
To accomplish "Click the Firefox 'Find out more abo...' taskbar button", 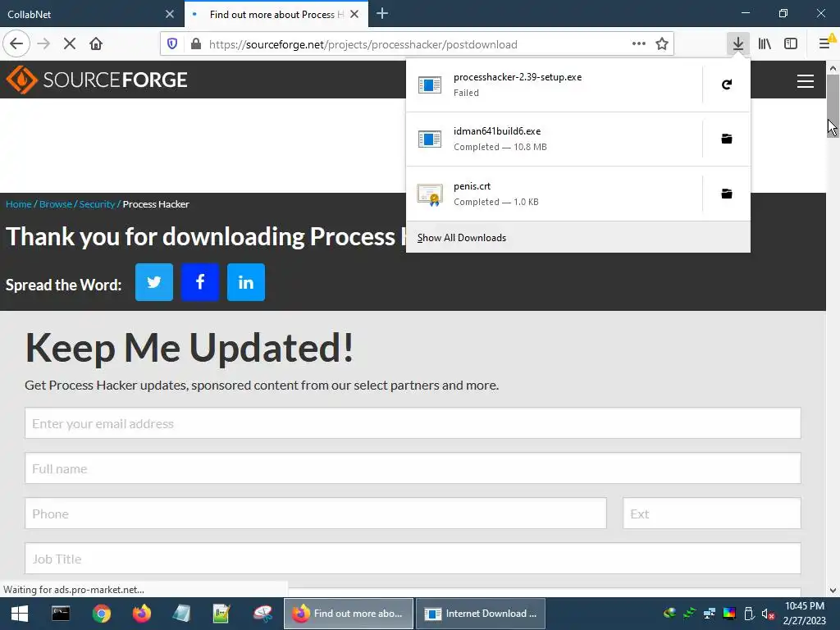I will (349, 614).
